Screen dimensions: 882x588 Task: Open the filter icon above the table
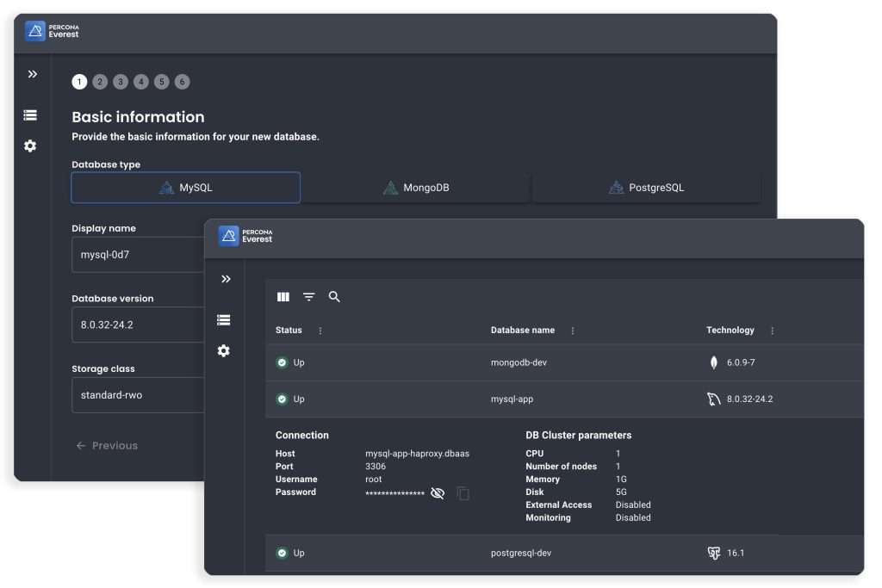pos(308,297)
